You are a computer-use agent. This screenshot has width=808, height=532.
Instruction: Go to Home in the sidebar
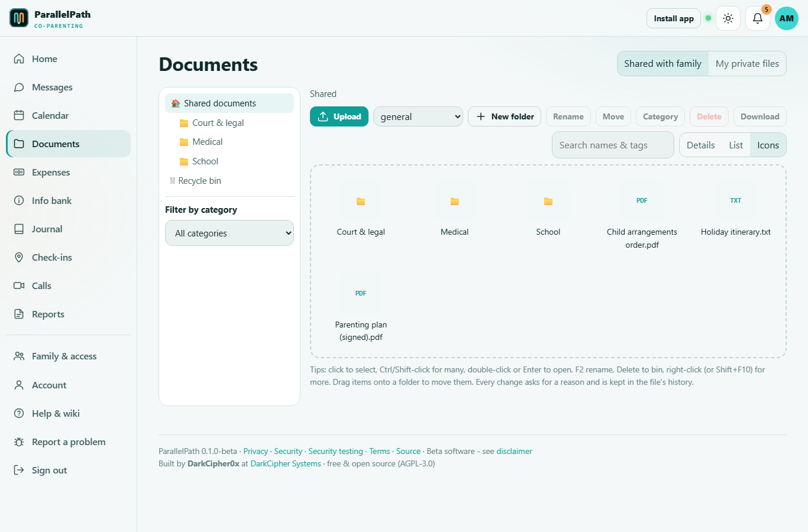pyautogui.click(x=68, y=59)
